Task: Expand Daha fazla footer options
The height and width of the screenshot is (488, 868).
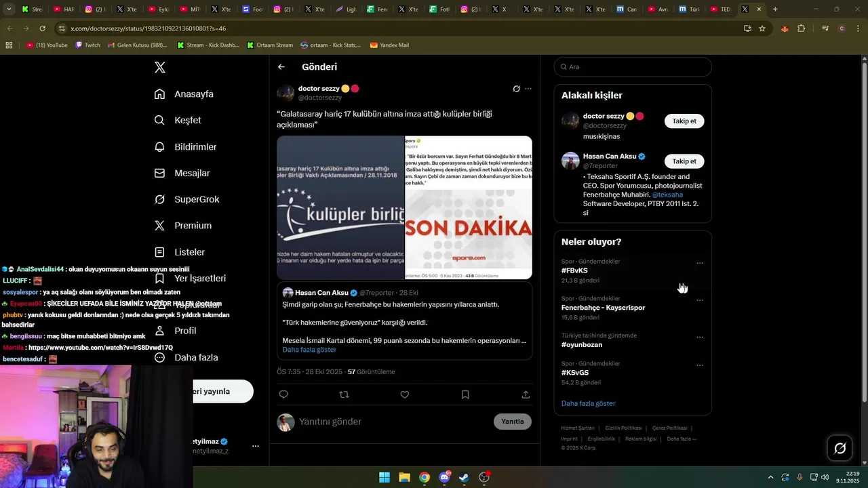Action: click(682, 439)
